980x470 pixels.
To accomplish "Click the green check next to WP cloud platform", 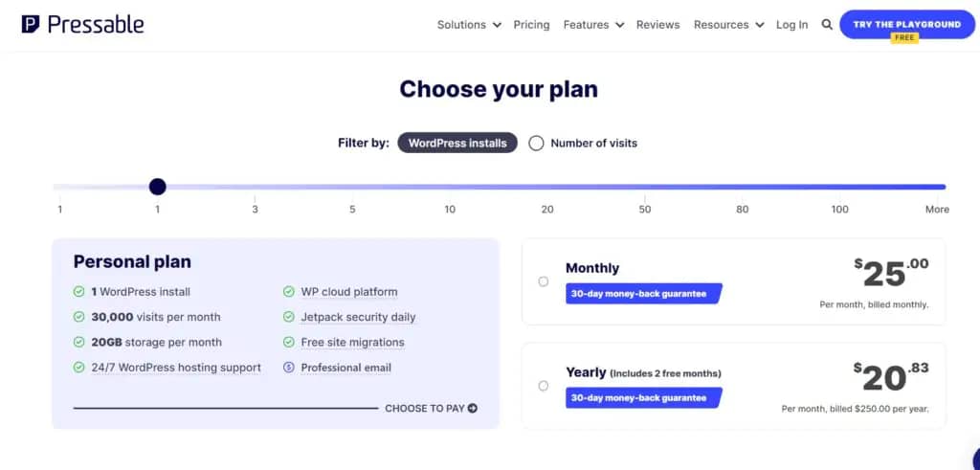I will coord(288,292).
